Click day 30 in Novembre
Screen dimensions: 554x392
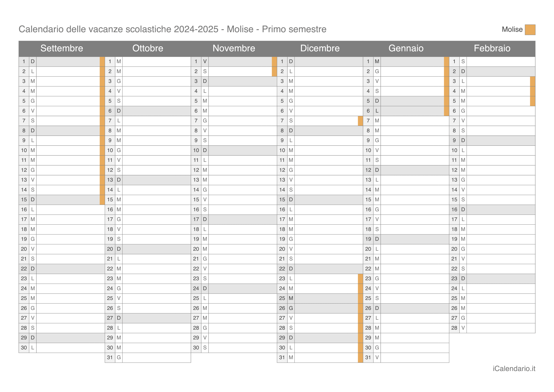tap(196, 348)
